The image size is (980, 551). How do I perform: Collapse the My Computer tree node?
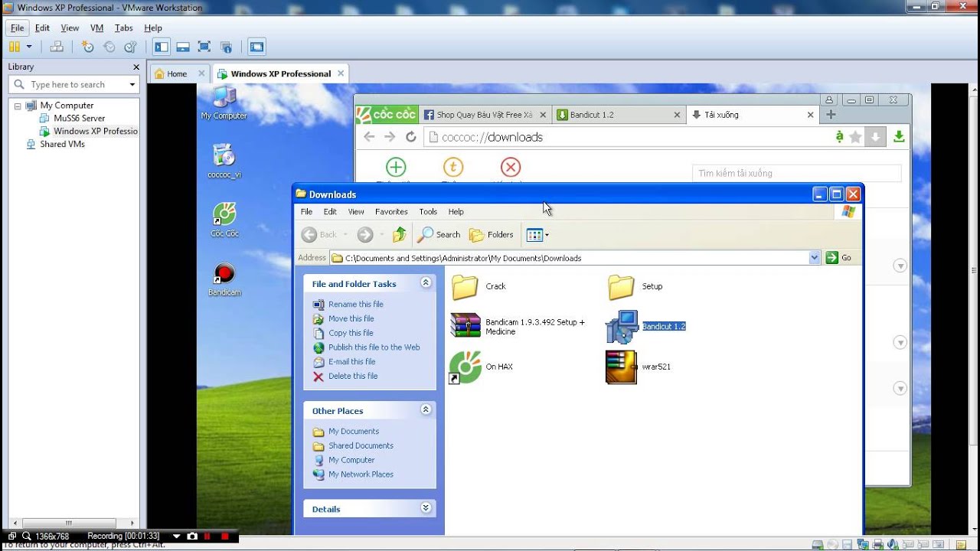[x=18, y=106]
